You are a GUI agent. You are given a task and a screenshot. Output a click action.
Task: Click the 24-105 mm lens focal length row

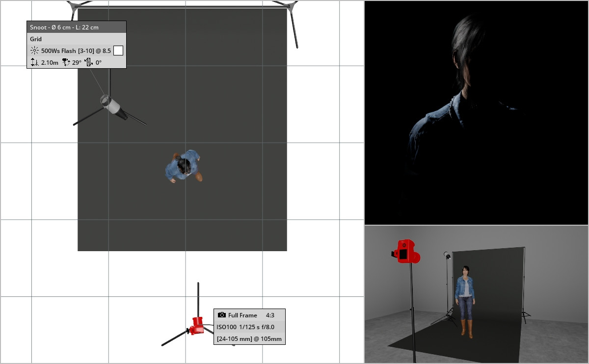[249, 338]
